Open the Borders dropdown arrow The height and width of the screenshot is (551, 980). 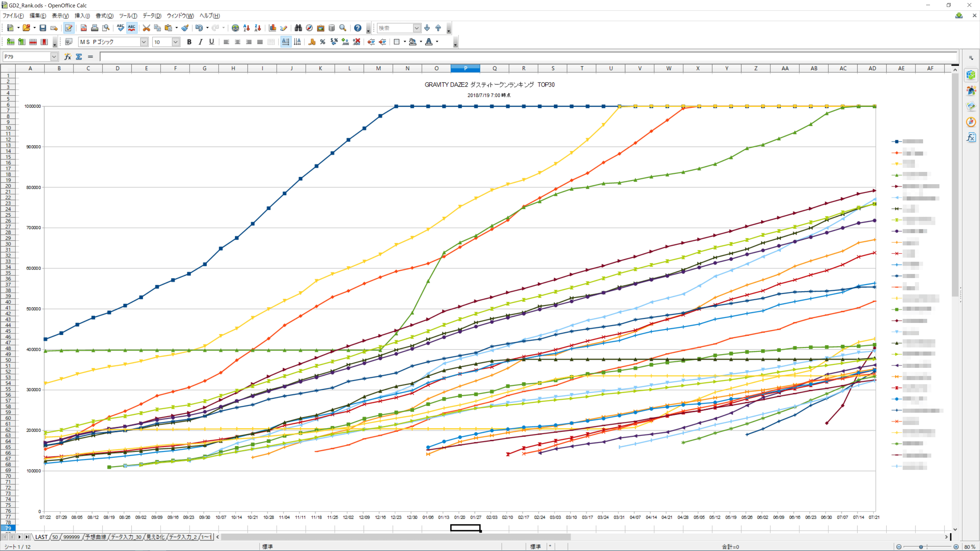(x=405, y=42)
